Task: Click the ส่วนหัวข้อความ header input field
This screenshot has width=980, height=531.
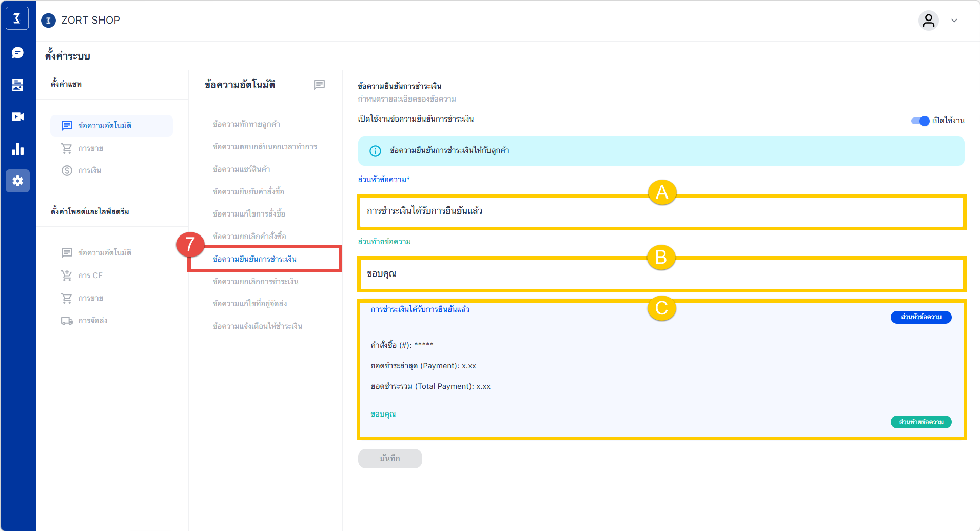Action: (x=661, y=211)
